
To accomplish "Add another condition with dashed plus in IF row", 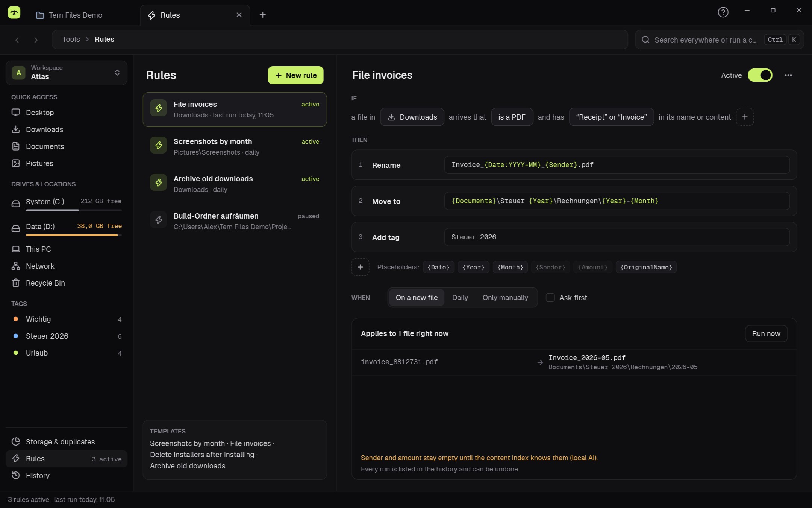I will [x=745, y=117].
